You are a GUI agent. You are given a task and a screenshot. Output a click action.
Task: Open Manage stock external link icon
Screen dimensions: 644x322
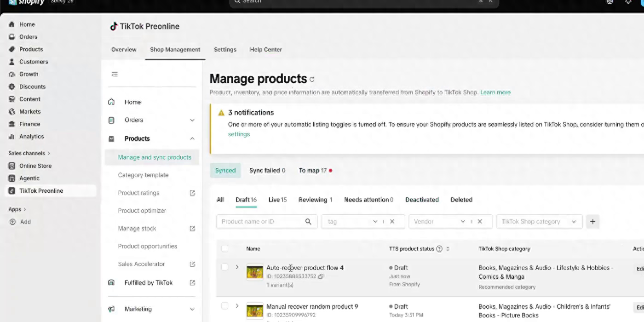click(192, 229)
